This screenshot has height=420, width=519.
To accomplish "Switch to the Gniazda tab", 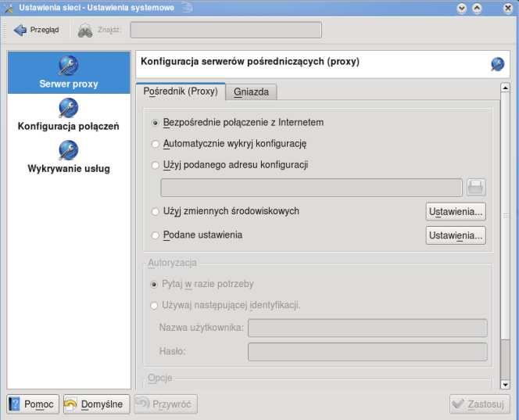I will tap(251, 92).
